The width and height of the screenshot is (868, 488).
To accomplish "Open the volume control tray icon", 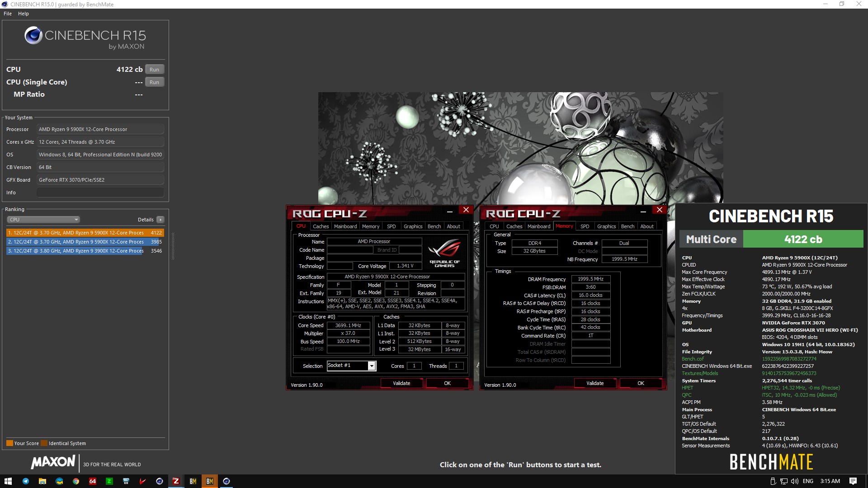I will pos(795,481).
